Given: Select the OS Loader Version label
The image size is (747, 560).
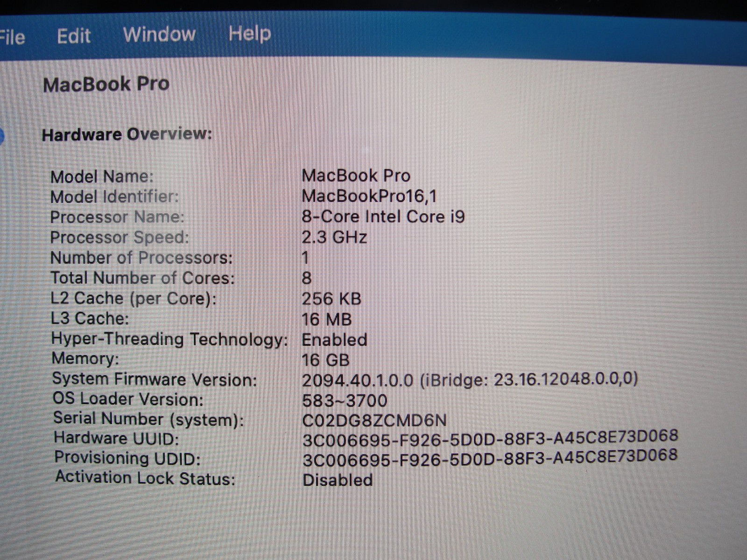Looking at the screenshot, I should coord(128,399).
